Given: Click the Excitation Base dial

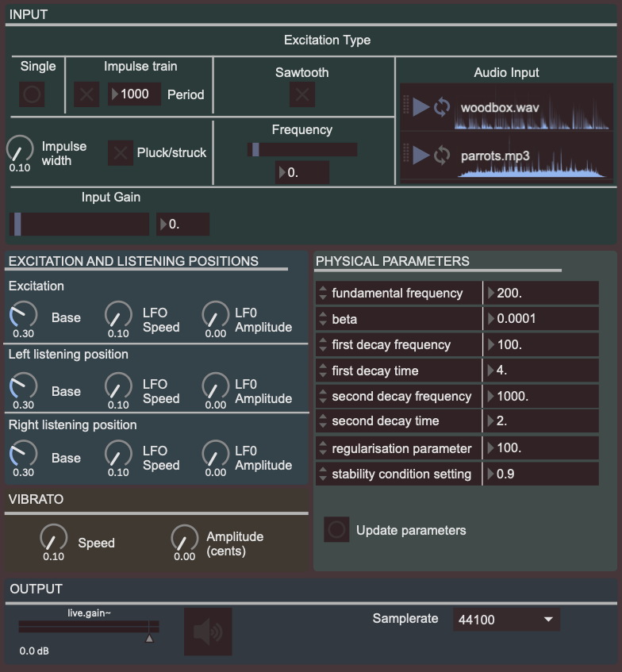Looking at the screenshot, I should (x=23, y=315).
